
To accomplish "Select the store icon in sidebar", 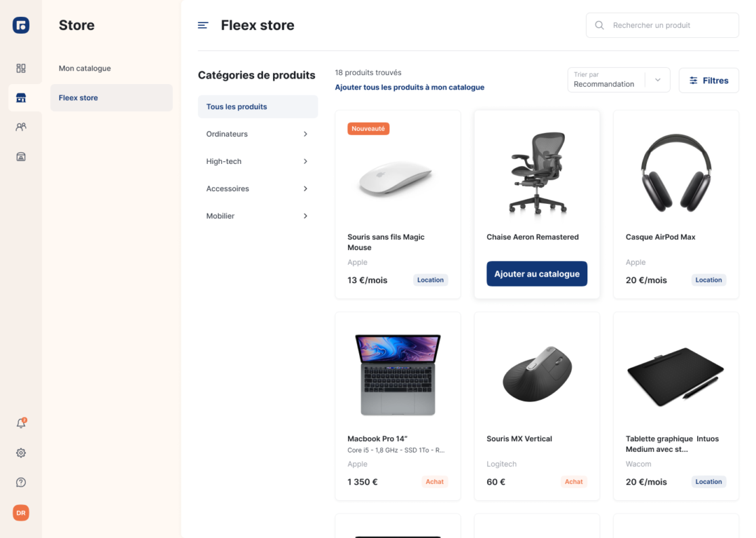I will 21,98.
